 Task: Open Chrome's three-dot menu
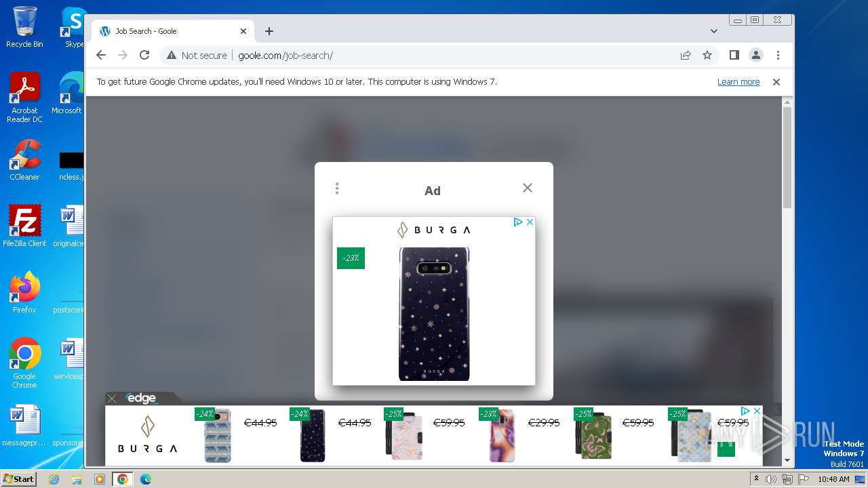point(778,55)
